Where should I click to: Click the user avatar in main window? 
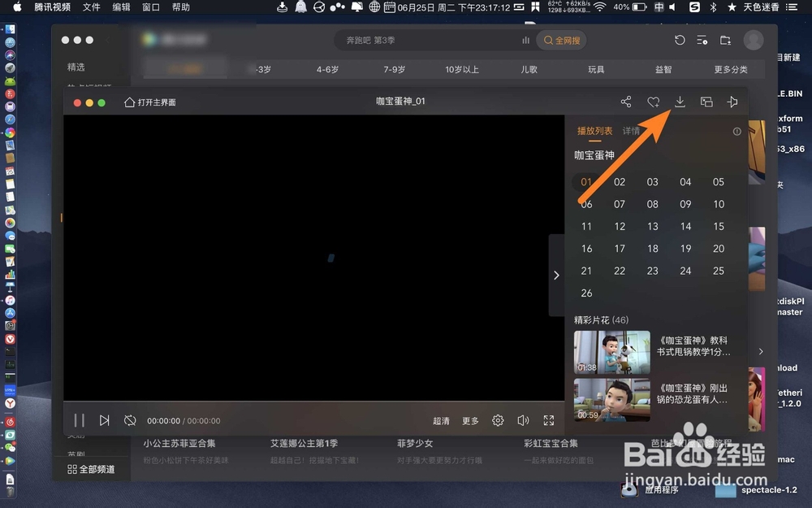753,40
